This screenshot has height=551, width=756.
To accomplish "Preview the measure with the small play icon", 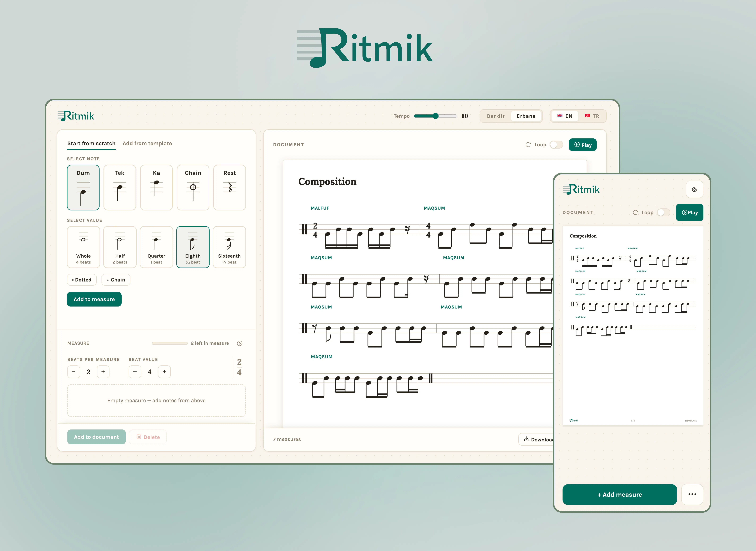I will click(240, 343).
